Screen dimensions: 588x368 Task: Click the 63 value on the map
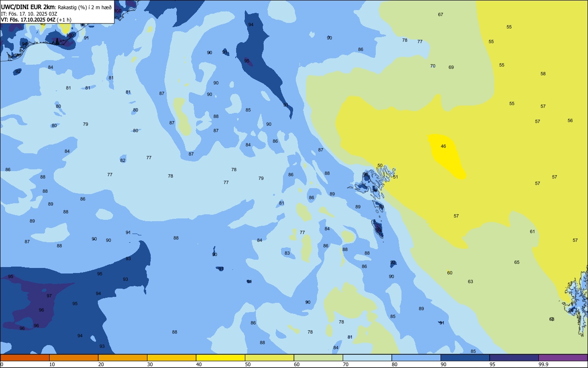coord(470,282)
